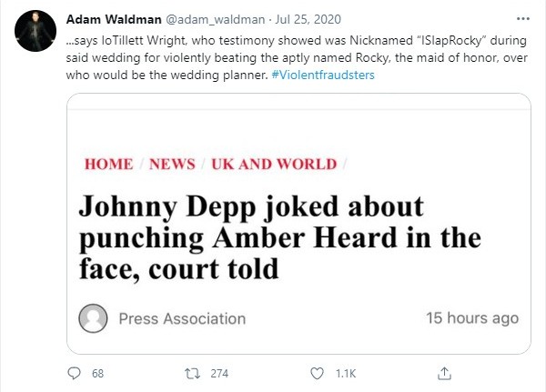Click the UK AND WORLD breadcrumb
This screenshot has width=546, height=392.
tap(274, 164)
